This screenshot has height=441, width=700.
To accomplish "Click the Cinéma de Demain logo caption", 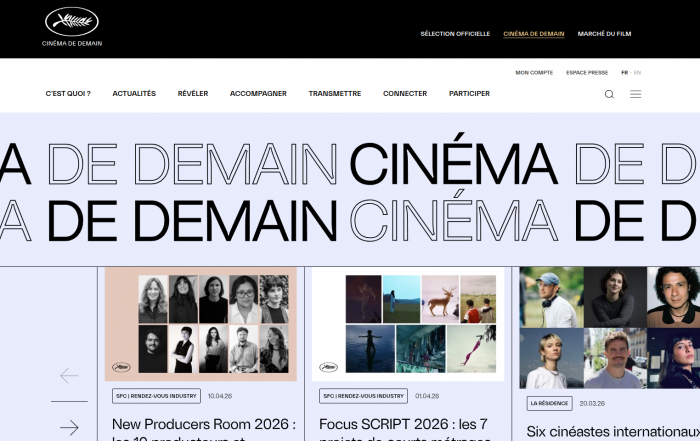I will point(72,43).
